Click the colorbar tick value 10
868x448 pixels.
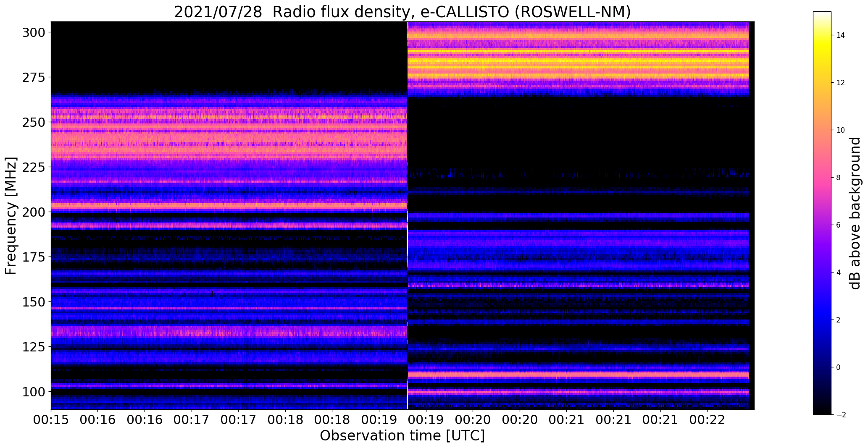[841, 130]
